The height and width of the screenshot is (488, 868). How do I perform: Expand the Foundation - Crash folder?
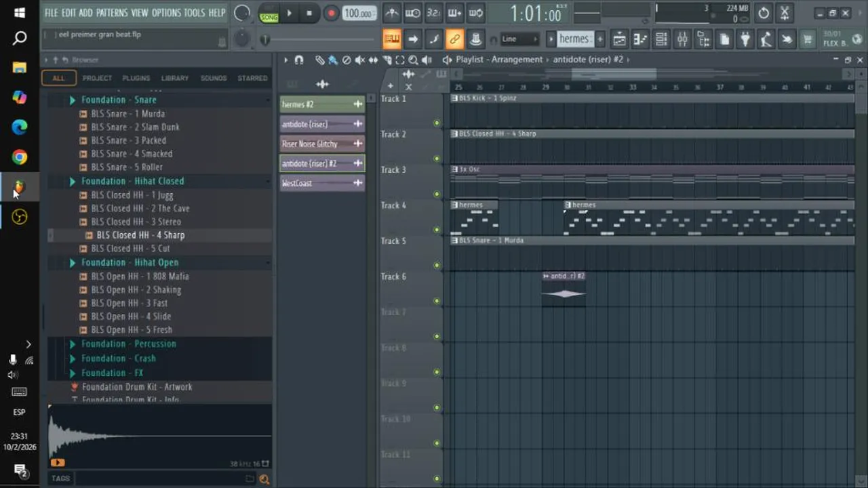pos(72,359)
